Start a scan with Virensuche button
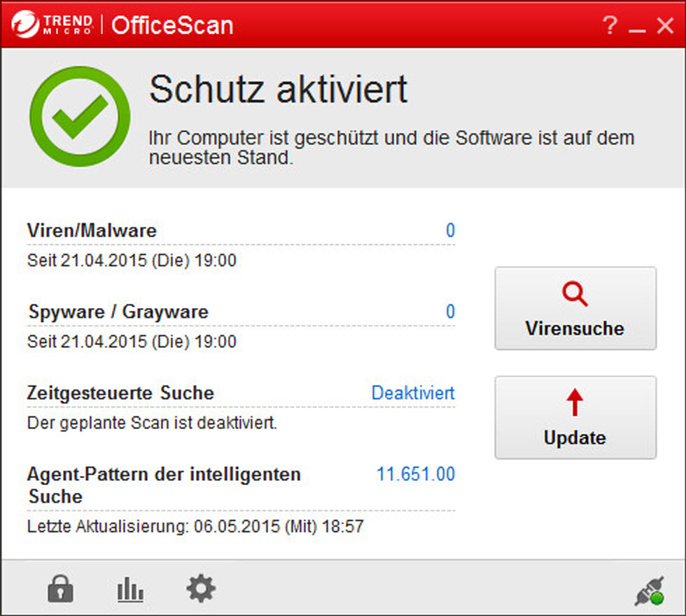The image size is (686, 616). coord(575,308)
